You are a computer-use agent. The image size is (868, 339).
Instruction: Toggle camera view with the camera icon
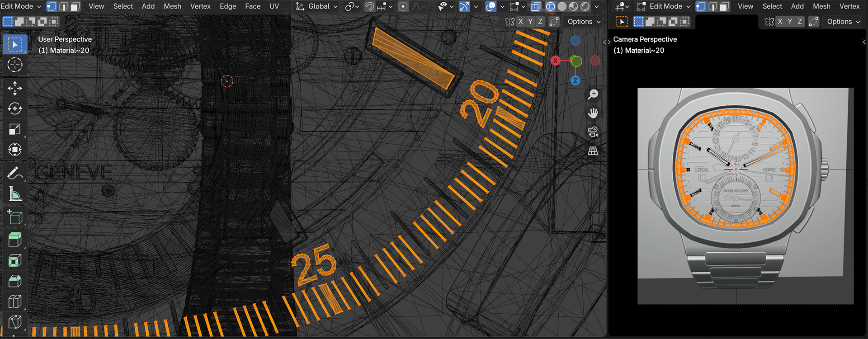(x=593, y=132)
